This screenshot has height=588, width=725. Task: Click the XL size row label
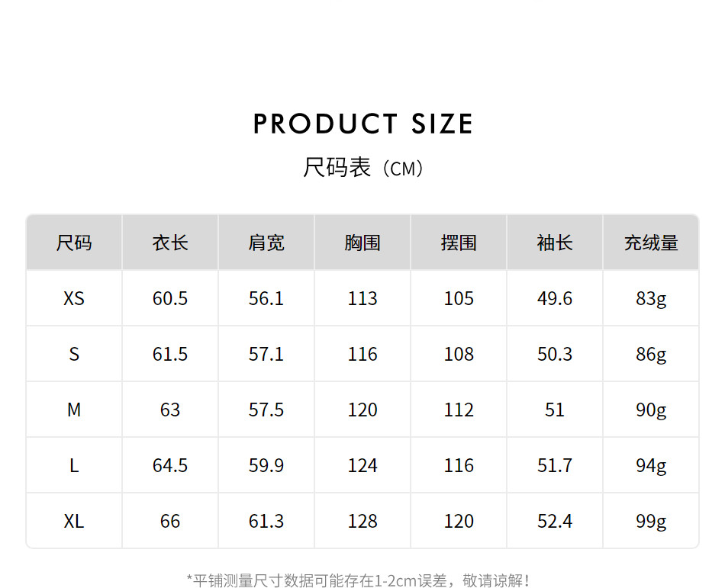[74, 521]
